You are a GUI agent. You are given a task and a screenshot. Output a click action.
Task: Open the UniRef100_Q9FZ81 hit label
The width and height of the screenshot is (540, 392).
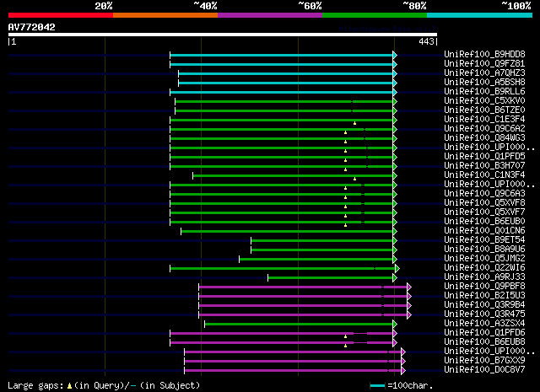(484, 64)
